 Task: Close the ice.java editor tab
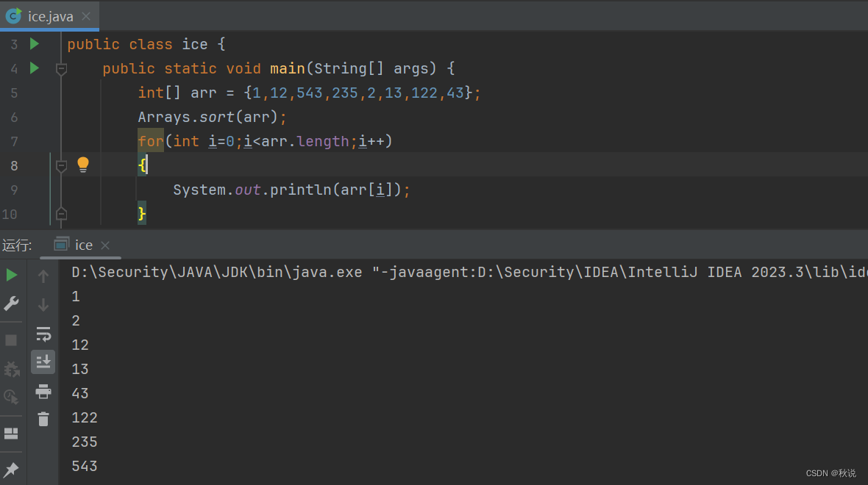pos(86,17)
